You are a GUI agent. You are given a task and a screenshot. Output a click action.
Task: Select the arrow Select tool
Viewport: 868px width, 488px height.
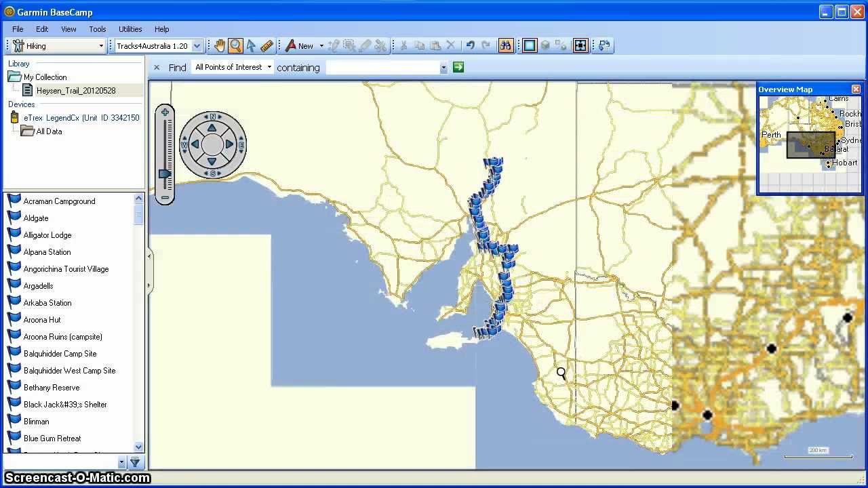click(x=251, y=46)
